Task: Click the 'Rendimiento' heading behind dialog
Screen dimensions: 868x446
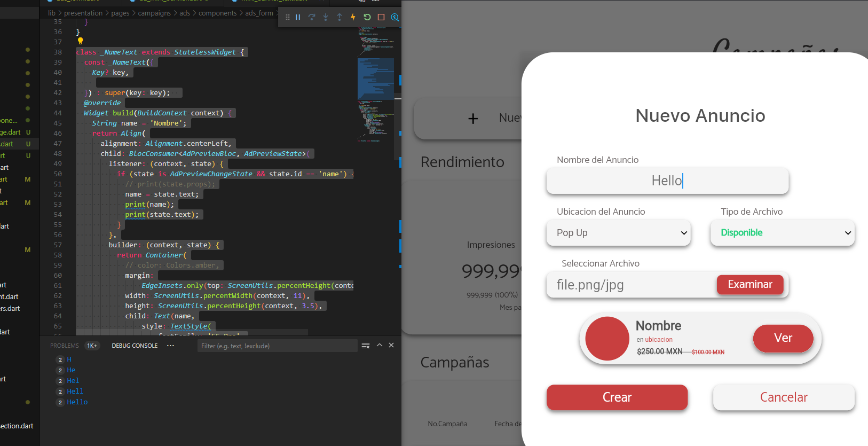Action: point(462,162)
